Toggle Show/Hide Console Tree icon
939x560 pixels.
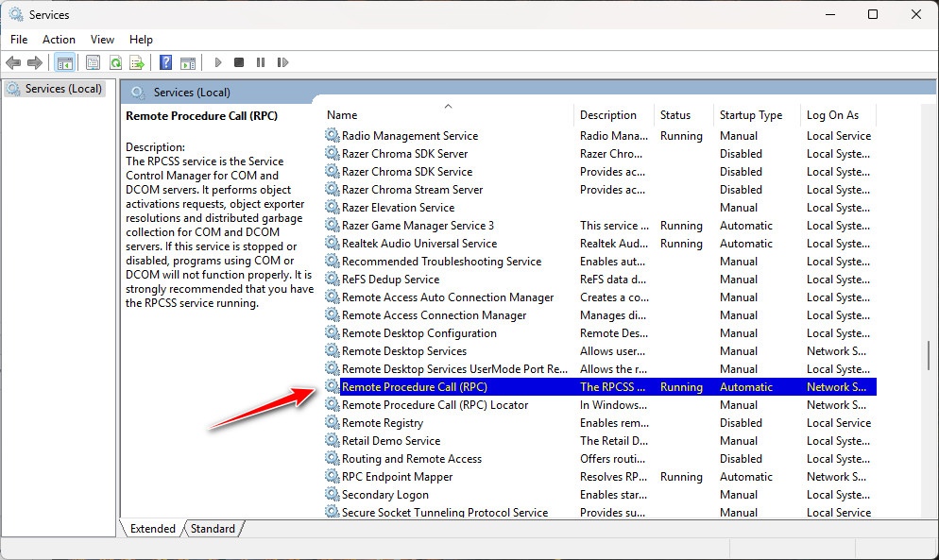pos(64,62)
